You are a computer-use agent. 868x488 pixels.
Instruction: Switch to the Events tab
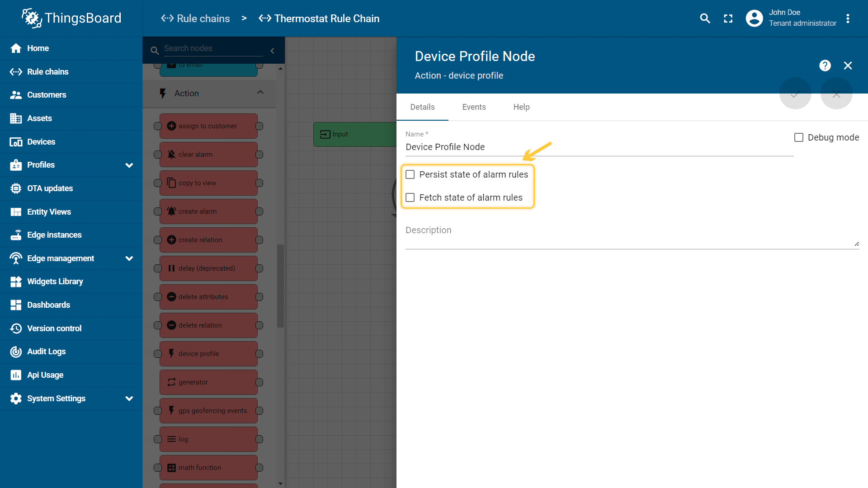click(474, 107)
